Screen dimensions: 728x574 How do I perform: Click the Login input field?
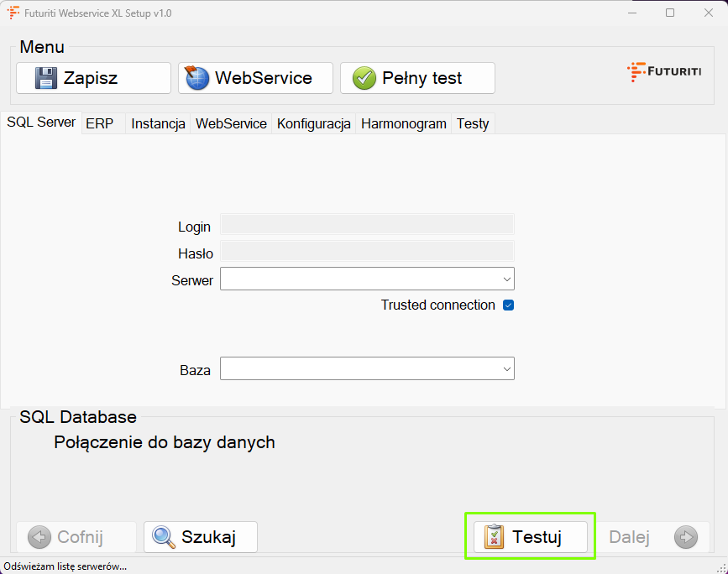(x=367, y=224)
